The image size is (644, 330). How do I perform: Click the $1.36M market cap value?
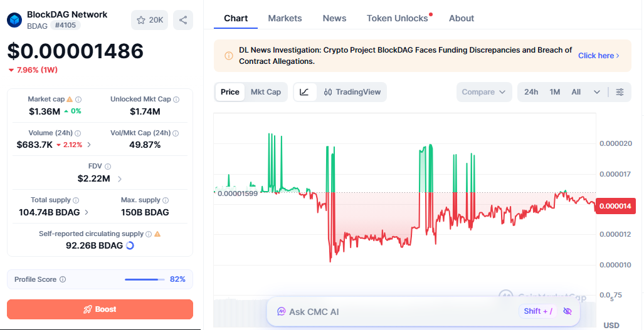(45, 111)
